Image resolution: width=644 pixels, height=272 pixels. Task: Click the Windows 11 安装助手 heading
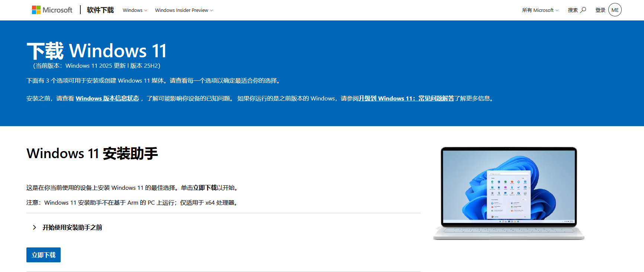pyautogui.click(x=92, y=153)
